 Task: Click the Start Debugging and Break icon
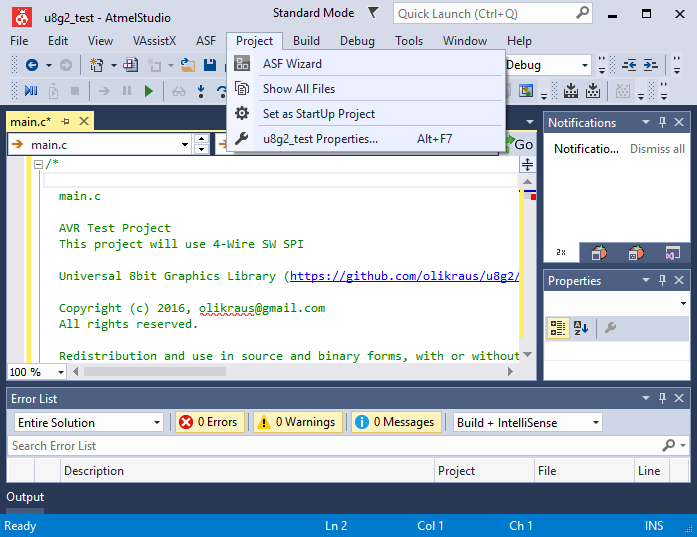[x=30, y=91]
